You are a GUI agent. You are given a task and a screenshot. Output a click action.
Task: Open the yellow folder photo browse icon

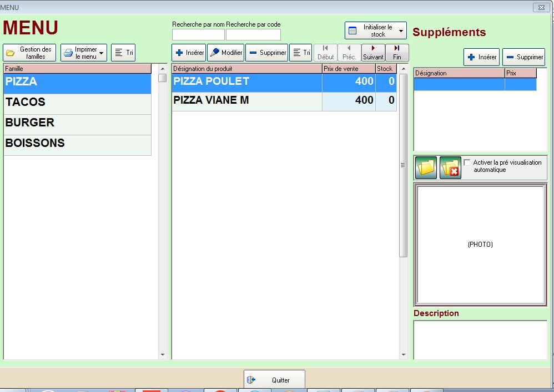click(x=426, y=167)
